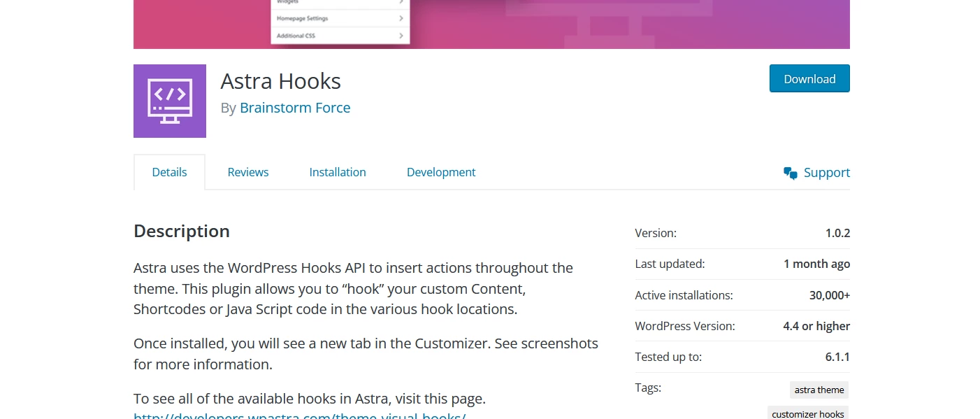Click the customizer hooks tag
This screenshot has height=419, width=980.
(x=808, y=413)
